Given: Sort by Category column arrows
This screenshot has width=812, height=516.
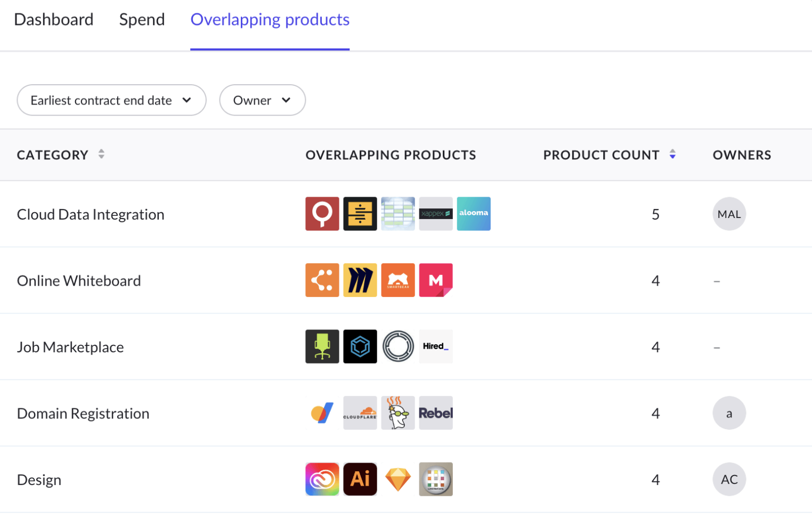Looking at the screenshot, I should point(101,155).
